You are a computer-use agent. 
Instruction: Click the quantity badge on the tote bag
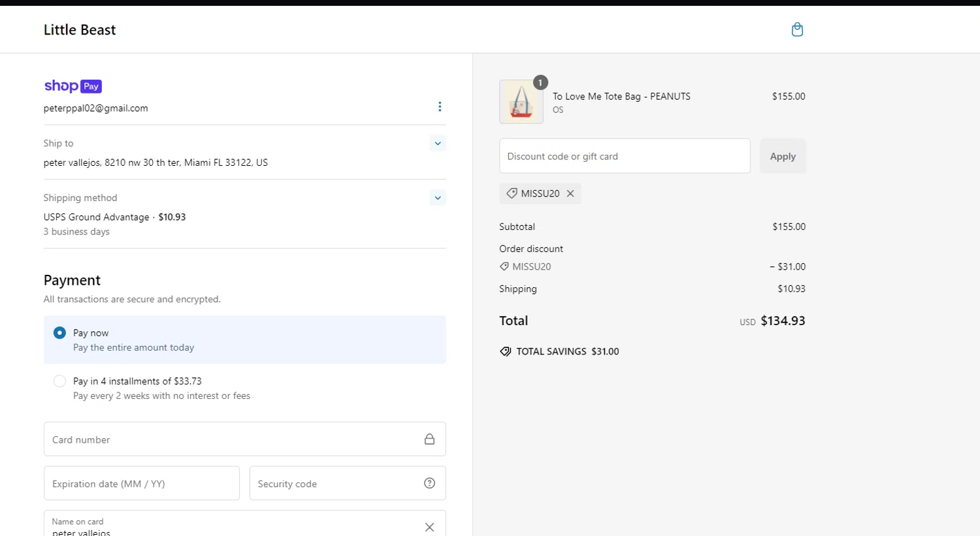click(540, 82)
